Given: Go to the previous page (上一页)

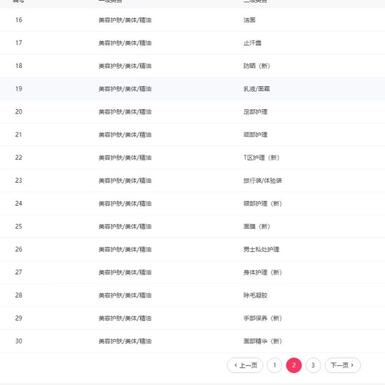Looking at the screenshot, I should point(245,365).
